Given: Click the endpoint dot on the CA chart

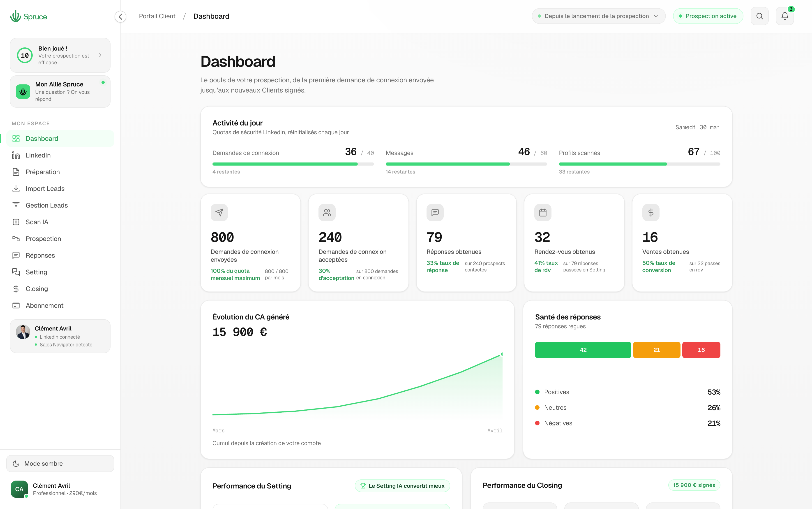Looking at the screenshot, I should pos(502,354).
